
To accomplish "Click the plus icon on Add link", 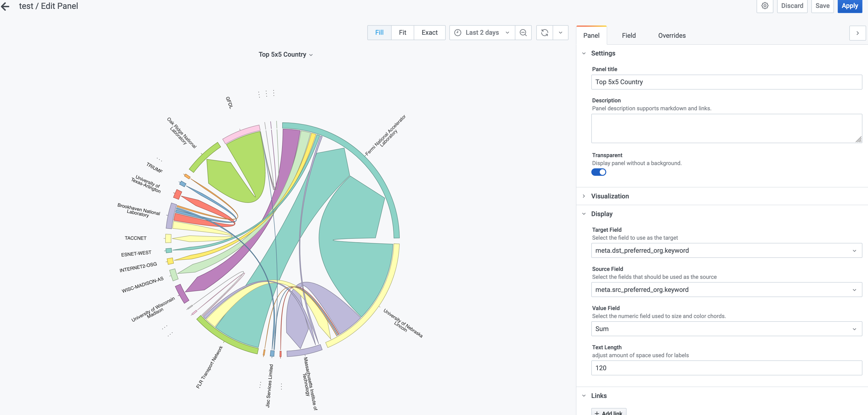I will pos(597,413).
